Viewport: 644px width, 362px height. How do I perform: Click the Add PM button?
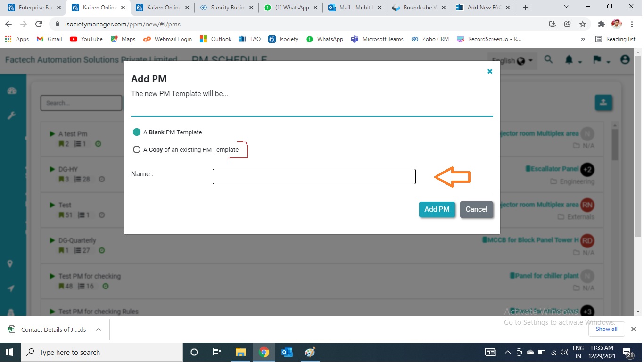pyautogui.click(x=437, y=209)
